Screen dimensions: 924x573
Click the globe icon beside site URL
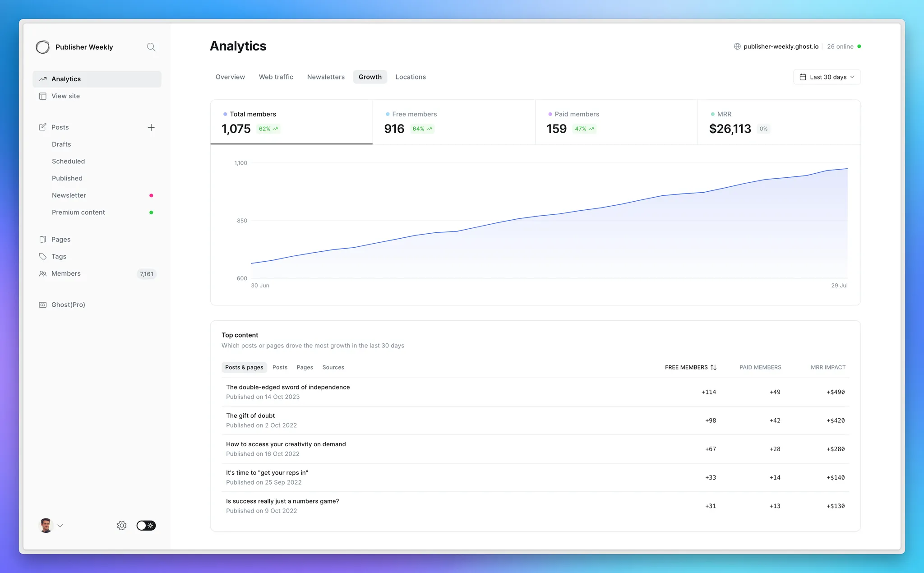[737, 46]
